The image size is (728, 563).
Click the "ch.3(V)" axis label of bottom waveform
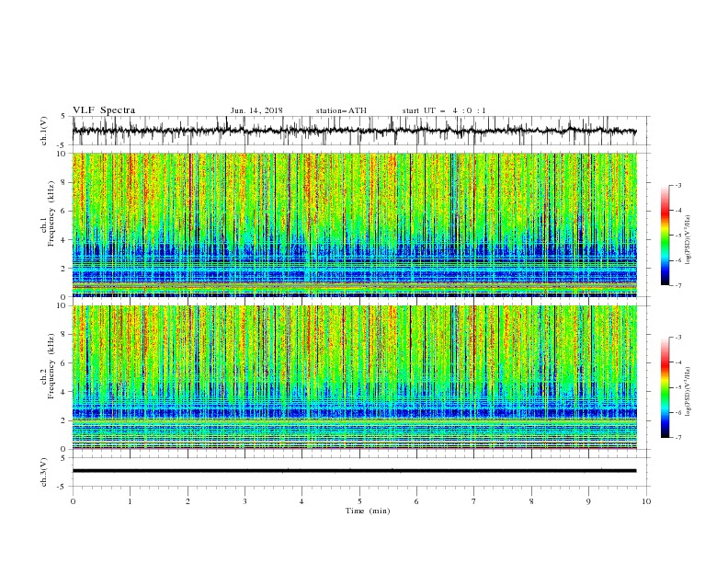pyautogui.click(x=44, y=472)
